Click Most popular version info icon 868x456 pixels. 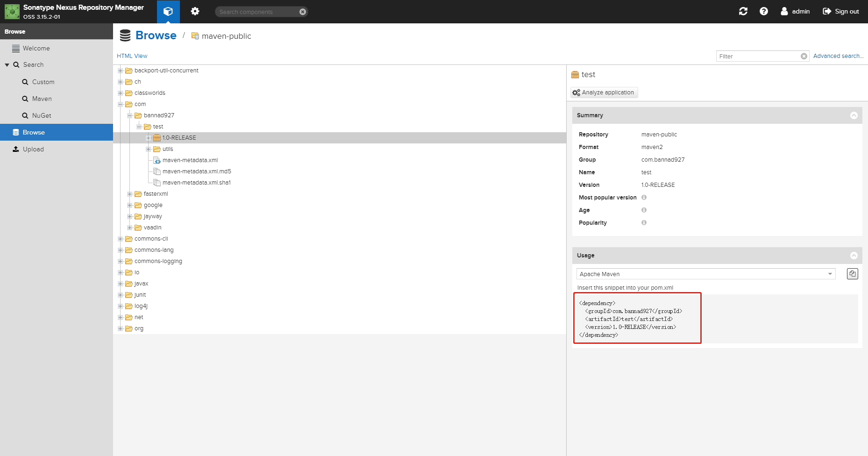tap(644, 198)
